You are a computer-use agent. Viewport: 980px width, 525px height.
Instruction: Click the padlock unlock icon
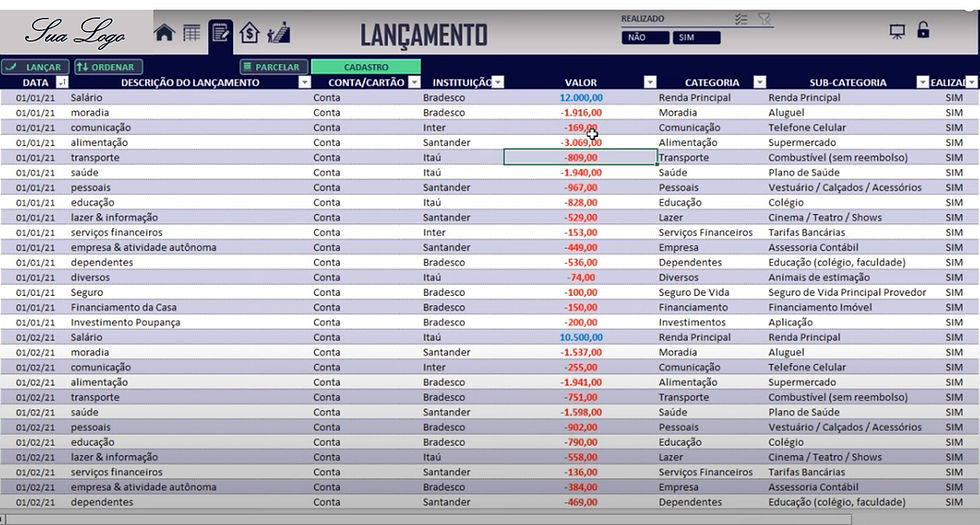923,29
